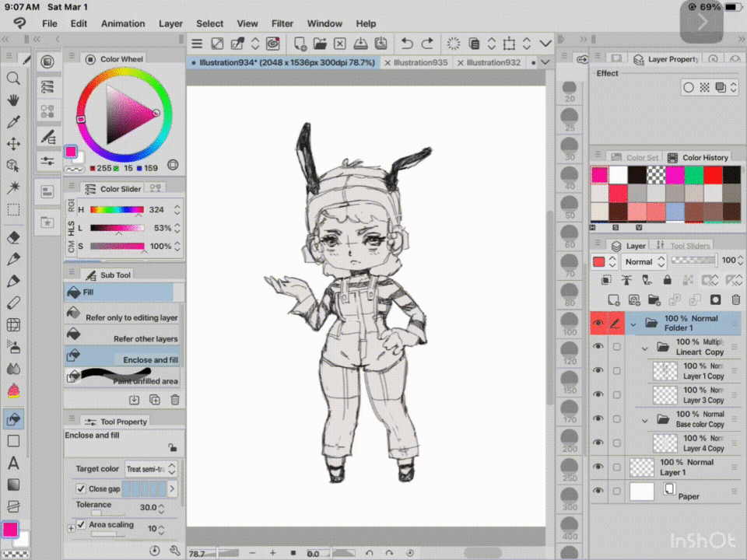Uncheck the Close gap checkbox
The width and height of the screenshot is (747, 560).
tap(81, 488)
